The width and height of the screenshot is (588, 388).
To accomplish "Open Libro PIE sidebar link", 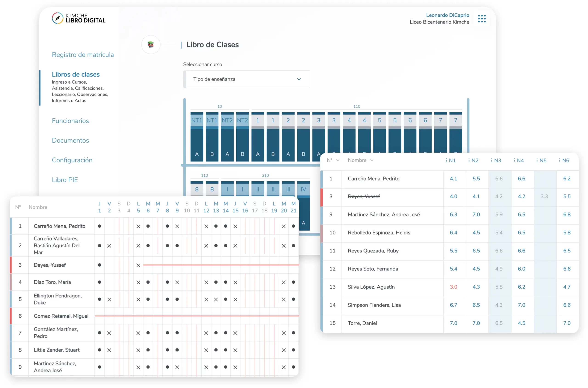I will [x=65, y=180].
